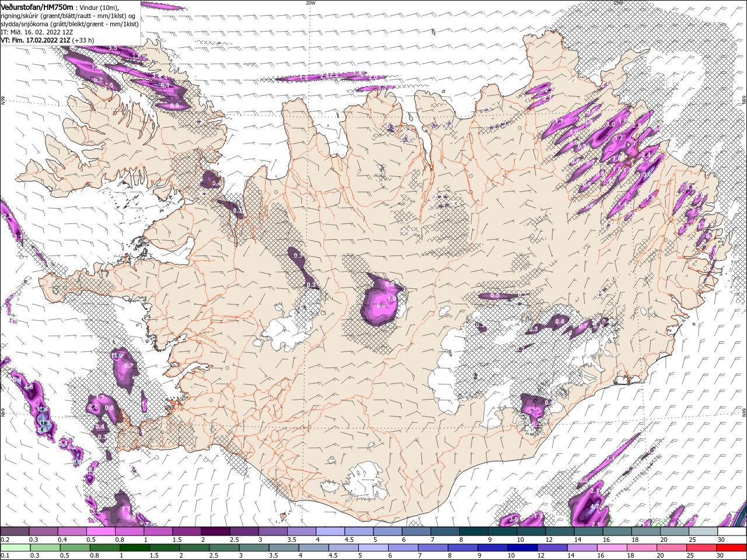Pick the darkest purple swatch right of snow scale 2

point(215,531)
